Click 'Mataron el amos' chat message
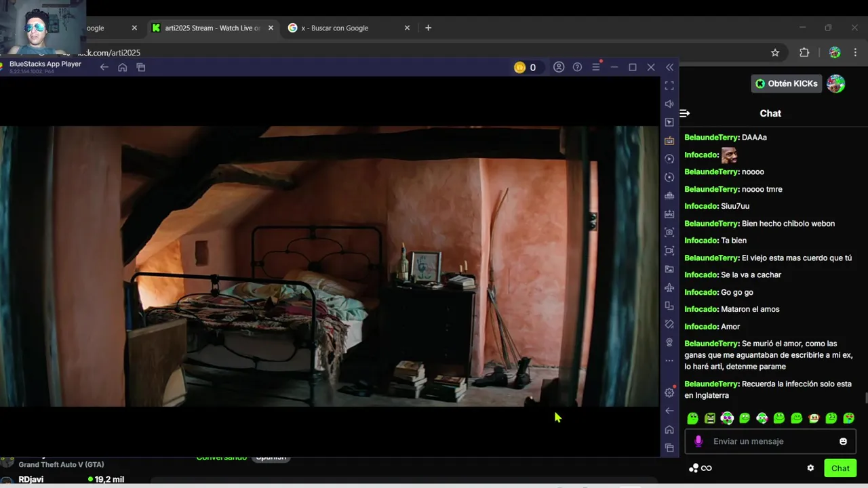 732,309
